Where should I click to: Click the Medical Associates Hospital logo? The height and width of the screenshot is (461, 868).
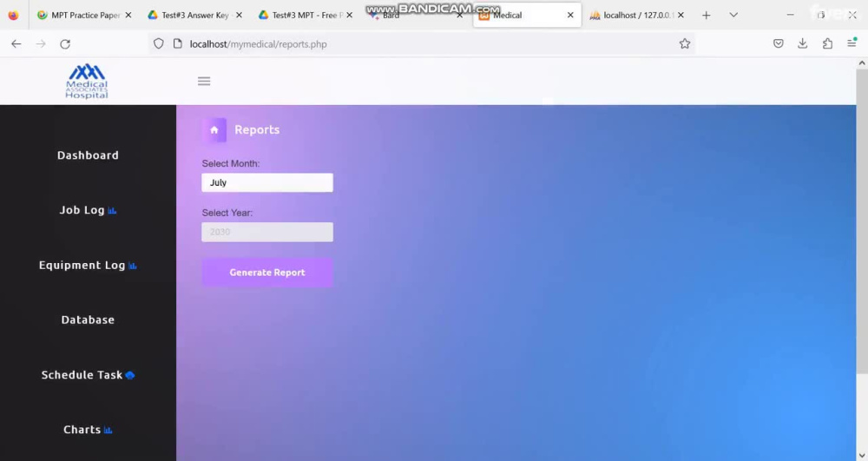(x=87, y=82)
